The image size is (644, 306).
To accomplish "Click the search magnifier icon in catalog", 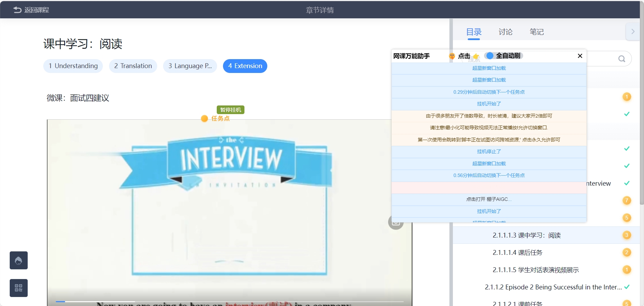I will (x=622, y=59).
